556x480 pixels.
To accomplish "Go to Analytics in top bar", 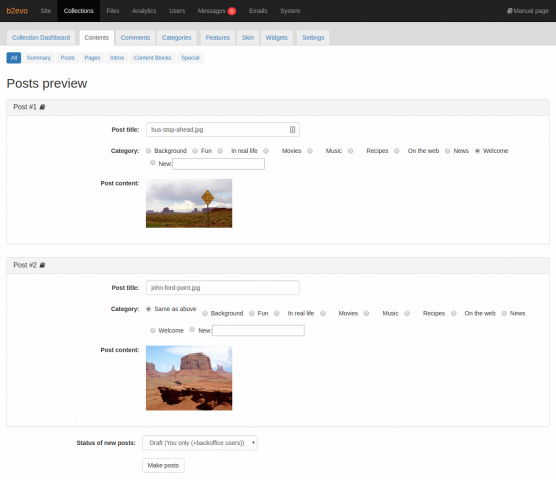I will click(144, 11).
